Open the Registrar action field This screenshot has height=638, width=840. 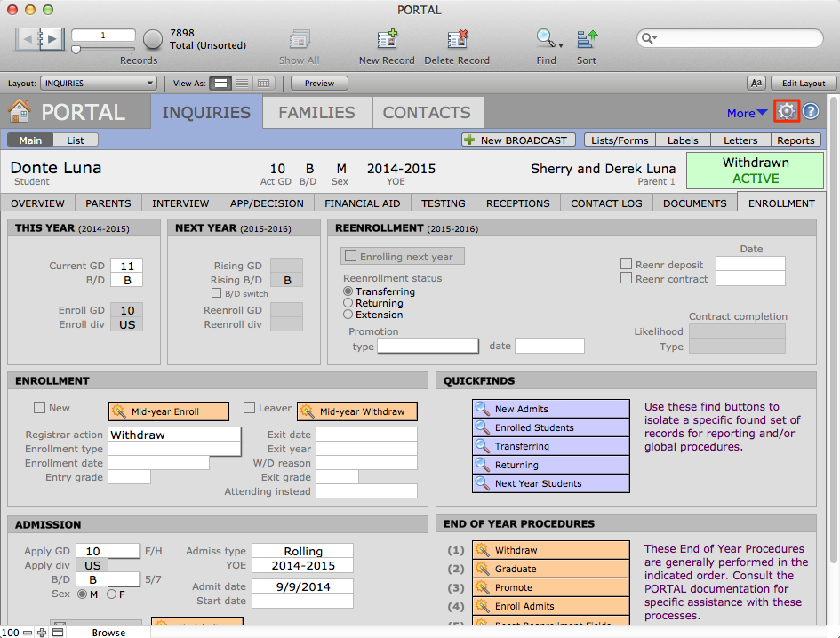174,435
